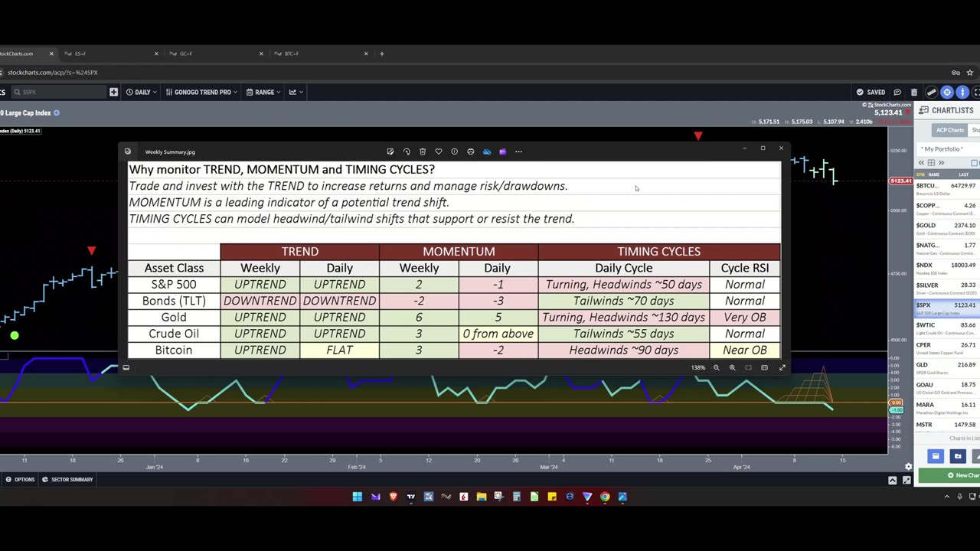980x551 pixels.
Task: Open the DAILY period dropdown
Action: tap(142, 92)
